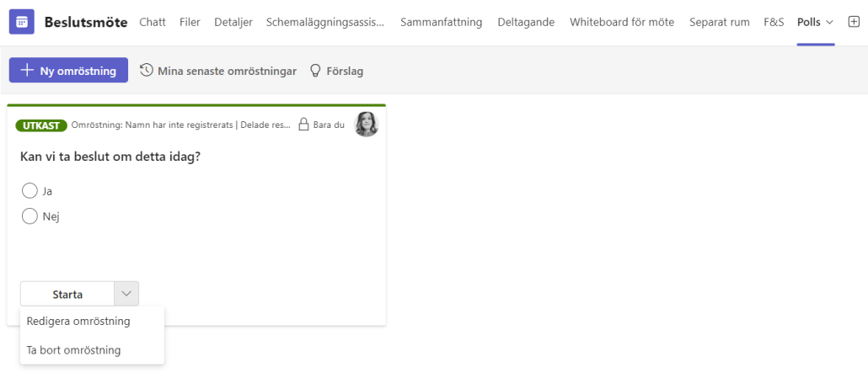Select the Polls tab
The image size is (868, 383).
(809, 22)
